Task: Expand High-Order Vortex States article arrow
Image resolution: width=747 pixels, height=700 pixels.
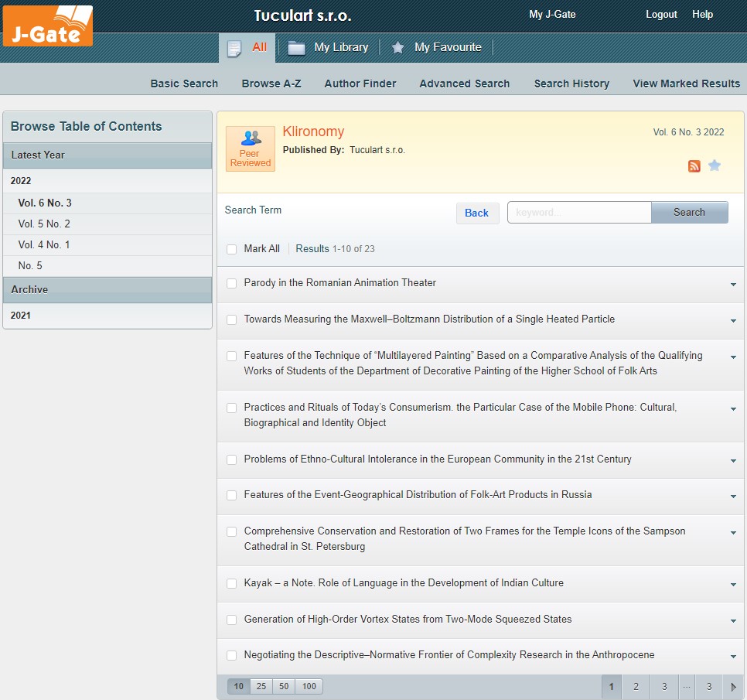Action: [733, 621]
